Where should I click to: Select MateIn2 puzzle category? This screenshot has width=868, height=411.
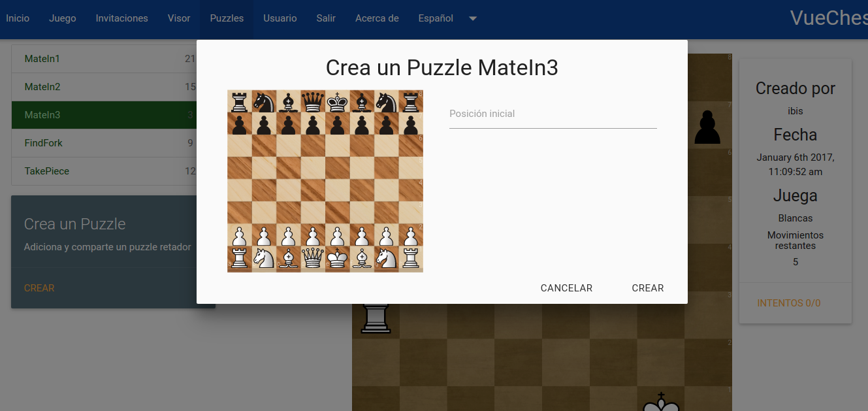[x=104, y=87]
